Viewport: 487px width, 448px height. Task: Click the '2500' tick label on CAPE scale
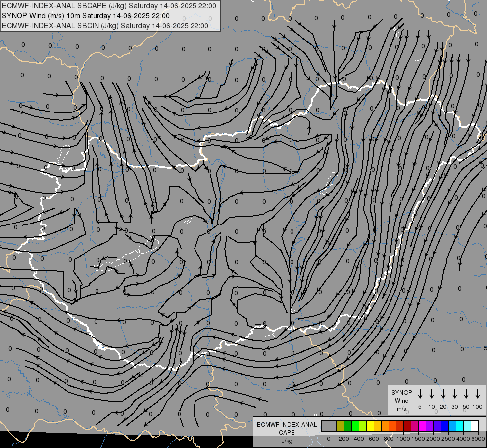click(x=448, y=439)
